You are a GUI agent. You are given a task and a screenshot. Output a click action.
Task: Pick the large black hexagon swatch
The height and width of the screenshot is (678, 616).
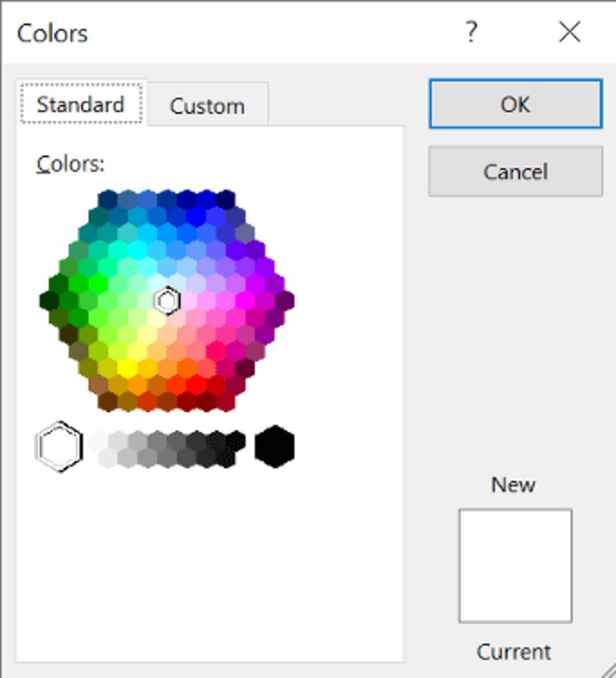point(275,446)
